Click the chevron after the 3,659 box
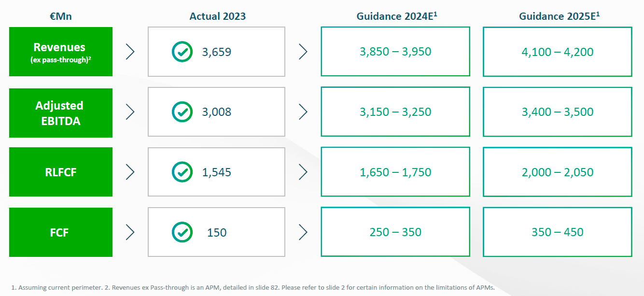 point(303,52)
